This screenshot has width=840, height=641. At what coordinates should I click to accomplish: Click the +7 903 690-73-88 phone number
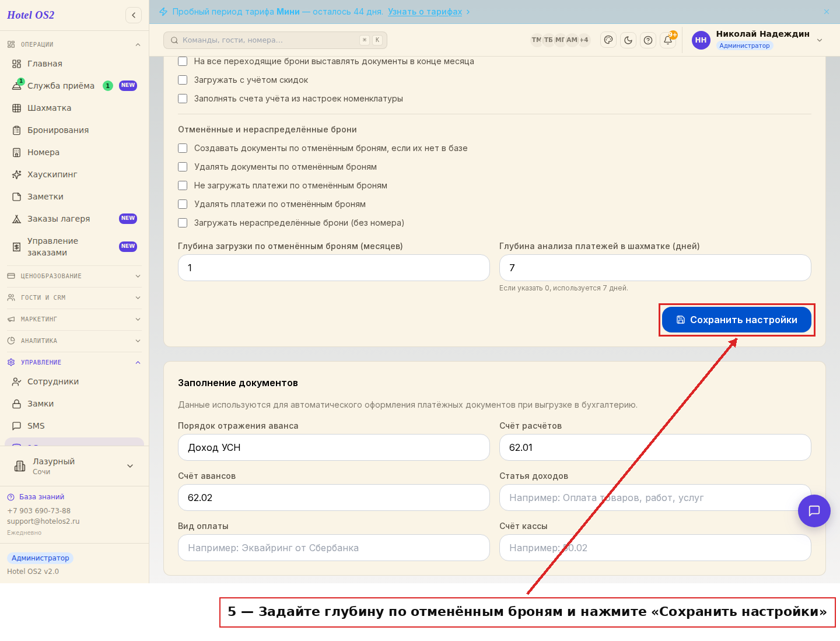38,510
